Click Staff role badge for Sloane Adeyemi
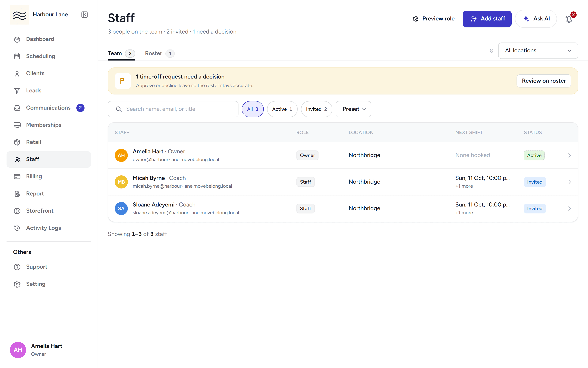Screen dimensions: 588x368 [305, 208]
